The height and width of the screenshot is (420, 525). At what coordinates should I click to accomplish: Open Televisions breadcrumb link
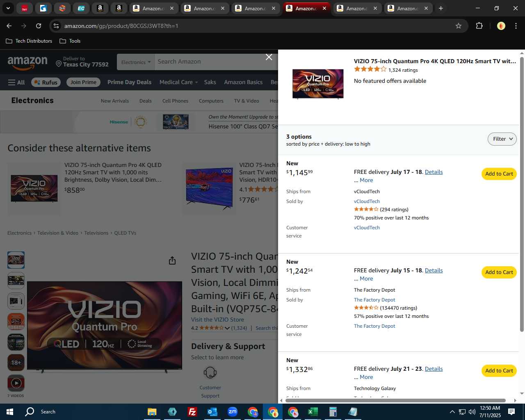point(96,233)
